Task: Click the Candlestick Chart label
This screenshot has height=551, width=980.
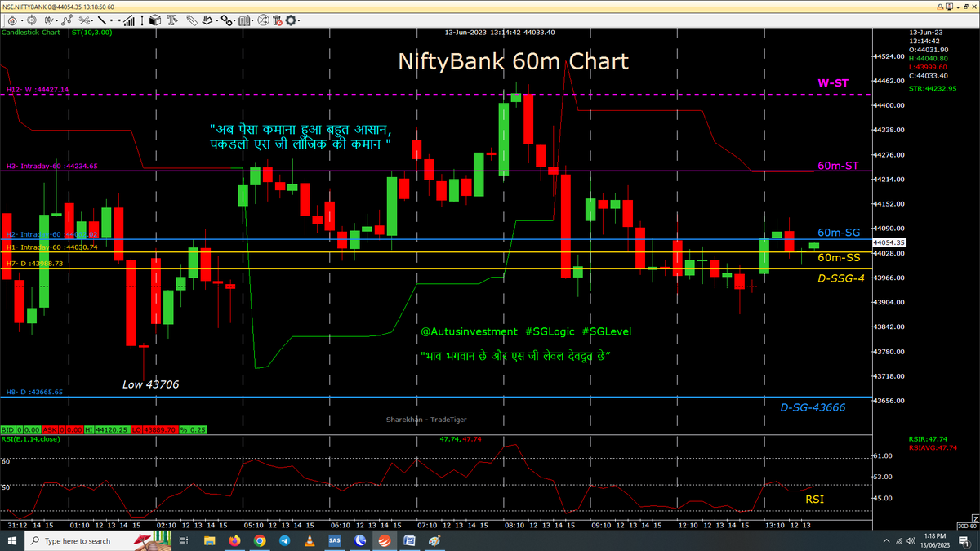Action: click(30, 33)
